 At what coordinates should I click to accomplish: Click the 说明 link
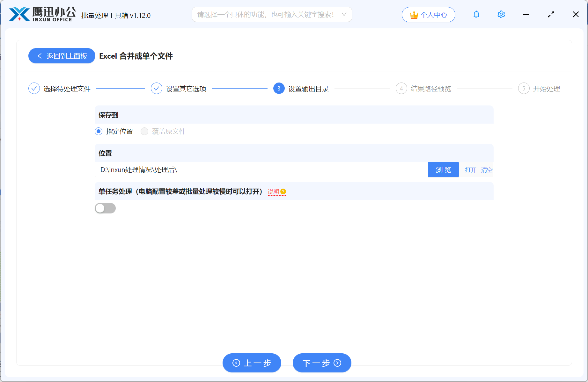pyautogui.click(x=273, y=191)
